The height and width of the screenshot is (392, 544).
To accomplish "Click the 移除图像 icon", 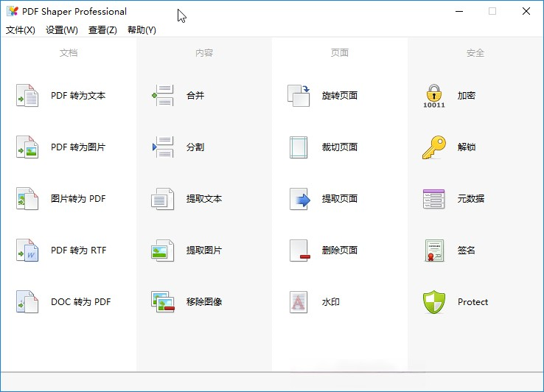I will (x=163, y=302).
